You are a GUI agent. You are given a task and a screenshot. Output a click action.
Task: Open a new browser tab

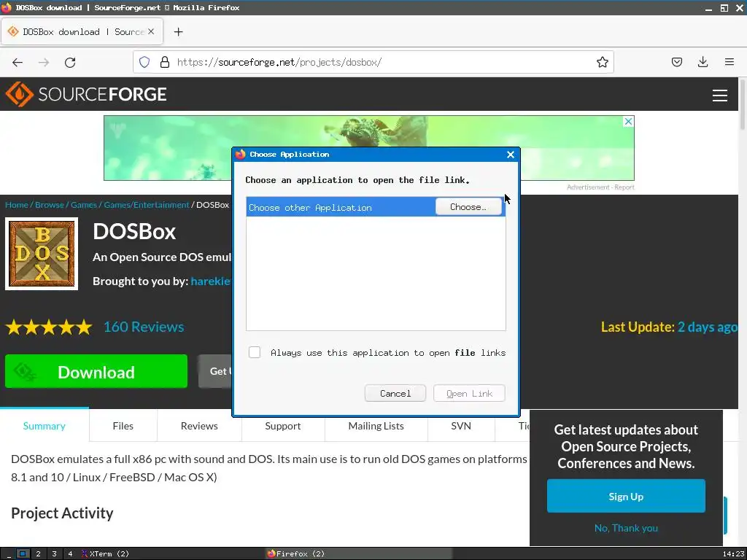click(x=178, y=32)
